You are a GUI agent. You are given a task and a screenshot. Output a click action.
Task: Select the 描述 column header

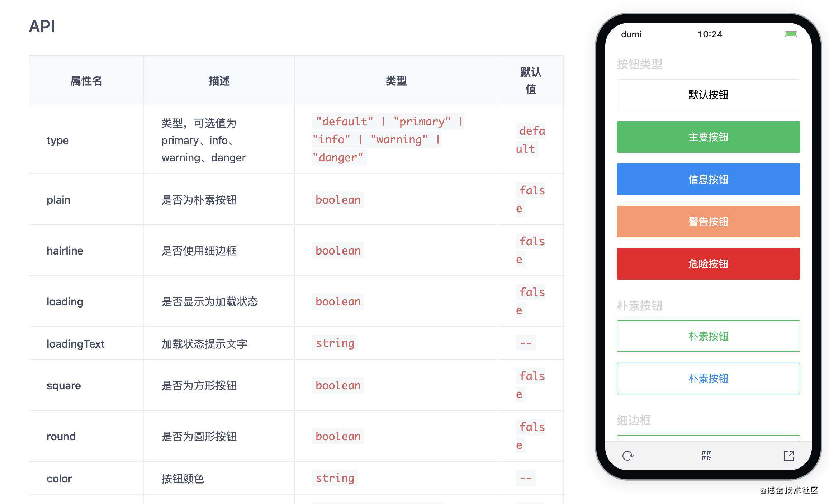[219, 81]
